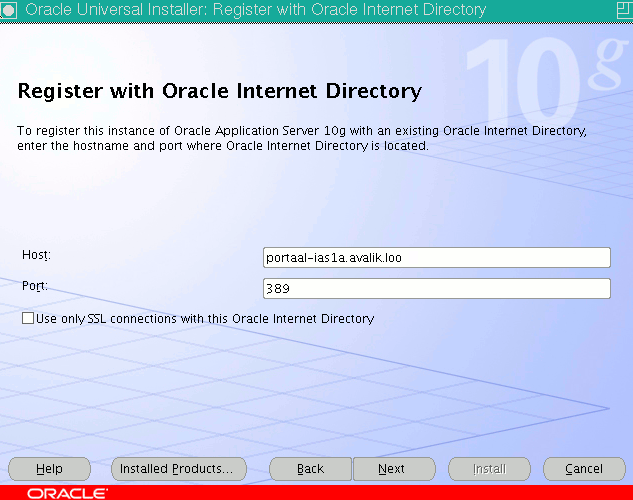Click the Host input field
Image resolution: width=633 pixels, height=500 pixels.
tap(436, 257)
